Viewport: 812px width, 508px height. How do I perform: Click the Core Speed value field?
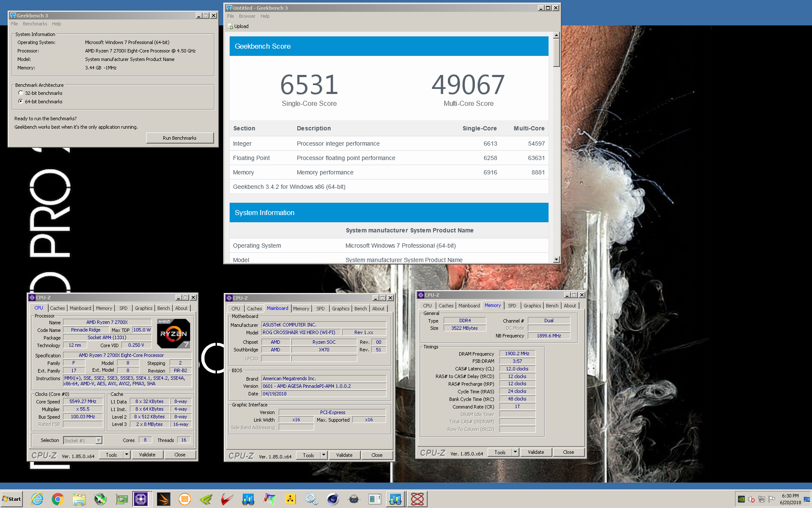[83, 401]
